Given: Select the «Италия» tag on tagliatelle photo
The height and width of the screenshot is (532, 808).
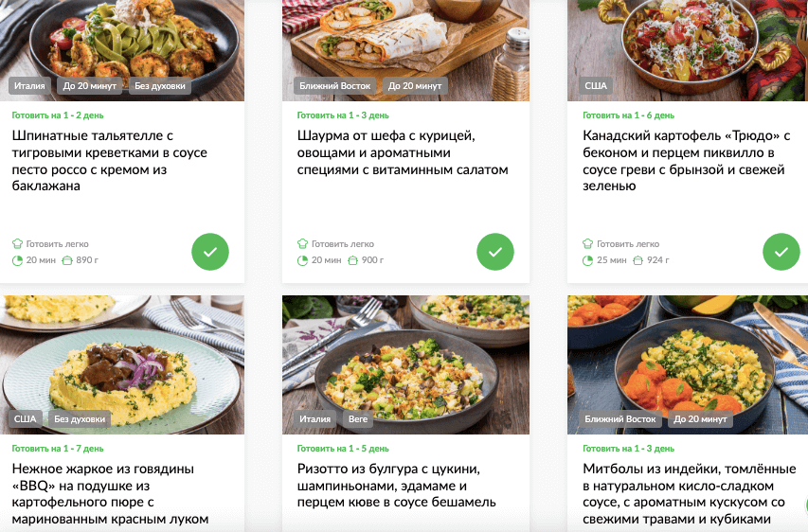Looking at the screenshot, I should pyautogui.click(x=29, y=86).
